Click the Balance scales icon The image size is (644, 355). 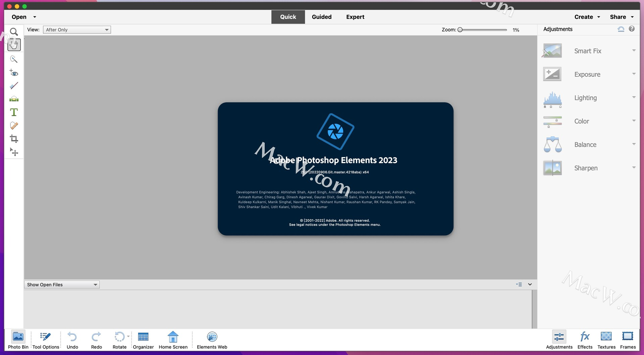tap(552, 145)
